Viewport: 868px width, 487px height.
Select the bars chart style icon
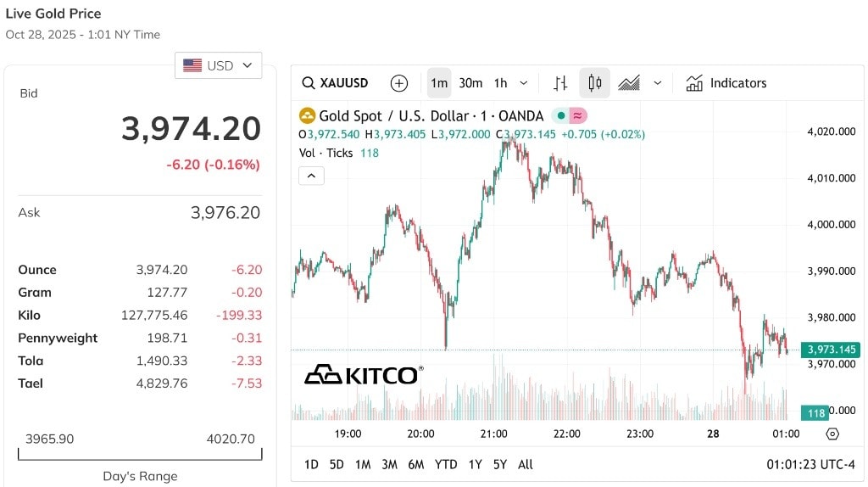[560, 83]
